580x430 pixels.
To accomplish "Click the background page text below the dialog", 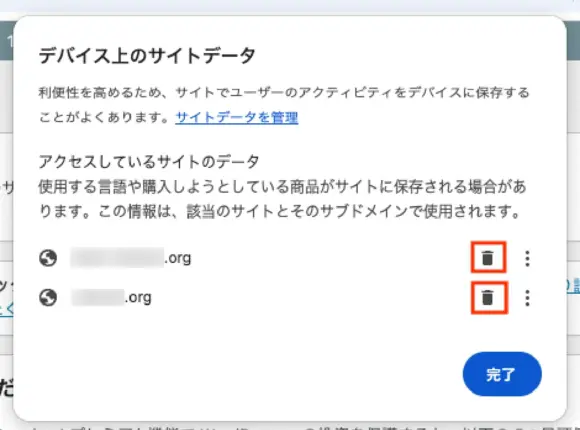I will coord(290,427).
